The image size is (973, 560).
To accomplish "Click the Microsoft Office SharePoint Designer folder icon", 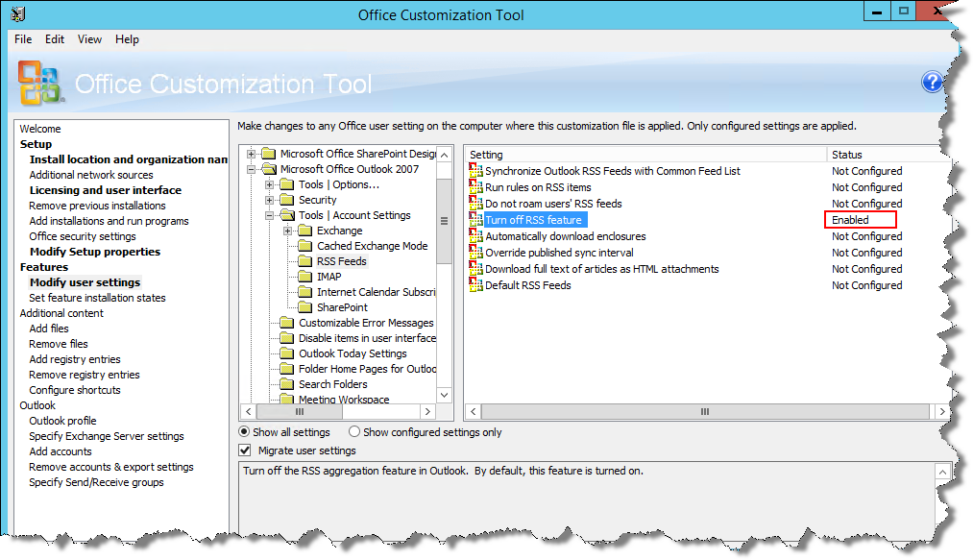I will [268, 154].
